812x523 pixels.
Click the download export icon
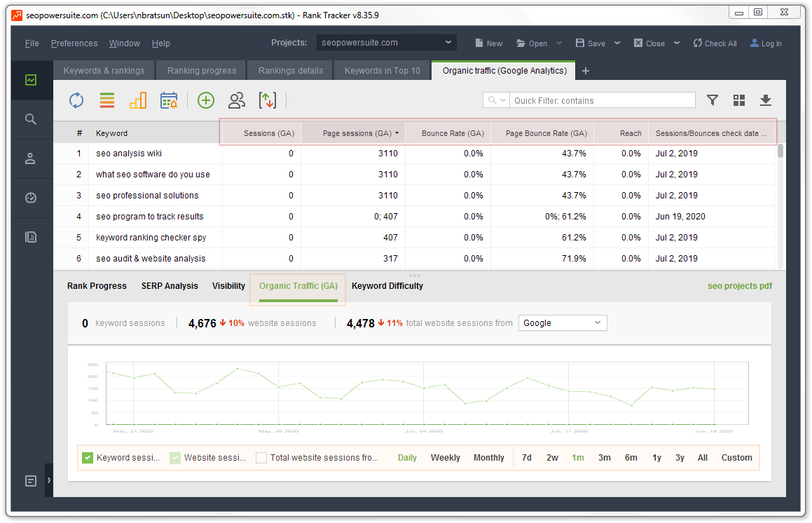[765, 100]
